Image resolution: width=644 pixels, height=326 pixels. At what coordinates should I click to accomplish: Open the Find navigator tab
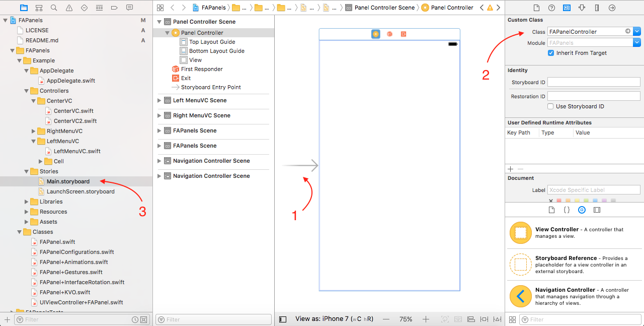tap(54, 8)
